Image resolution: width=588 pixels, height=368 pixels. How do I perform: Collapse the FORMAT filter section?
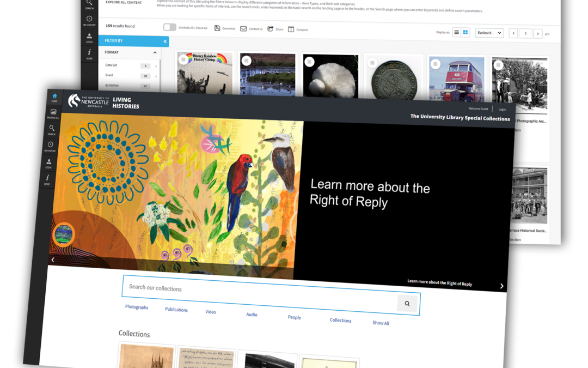pyautogui.click(x=155, y=52)
